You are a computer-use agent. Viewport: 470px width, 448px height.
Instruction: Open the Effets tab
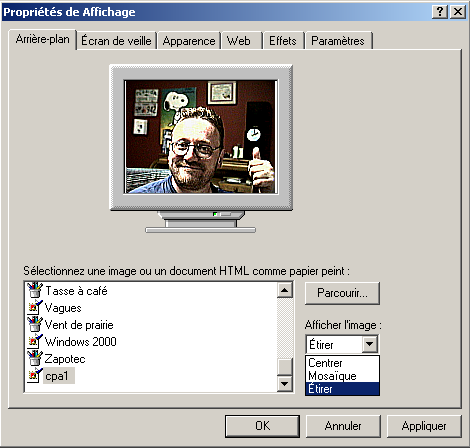coord(283,41)
